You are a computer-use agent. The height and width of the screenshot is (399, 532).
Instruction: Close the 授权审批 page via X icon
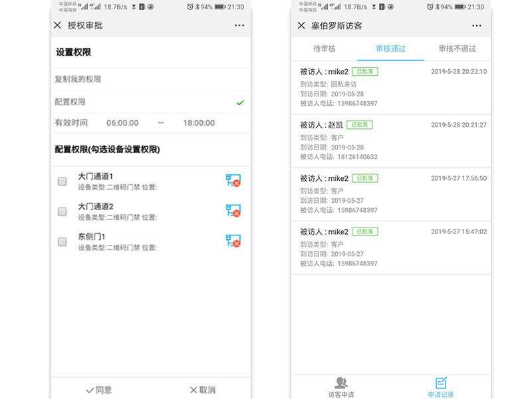click(x=59, y=25)
